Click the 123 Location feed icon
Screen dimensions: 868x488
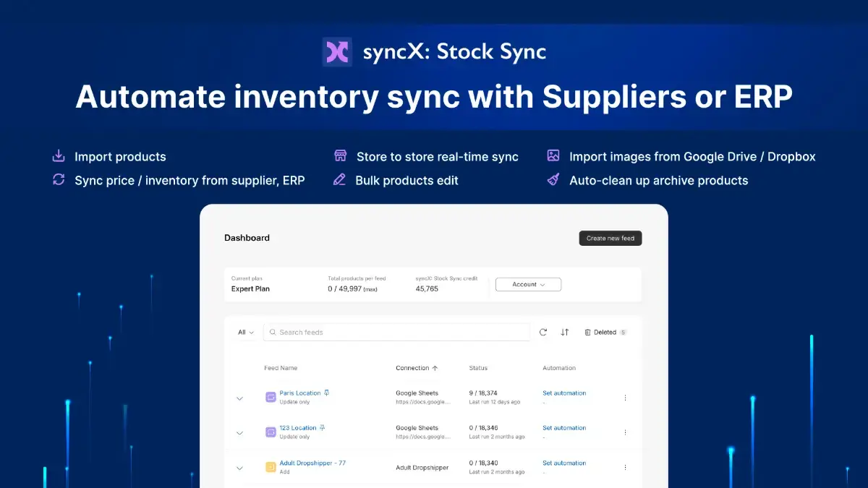271,432
